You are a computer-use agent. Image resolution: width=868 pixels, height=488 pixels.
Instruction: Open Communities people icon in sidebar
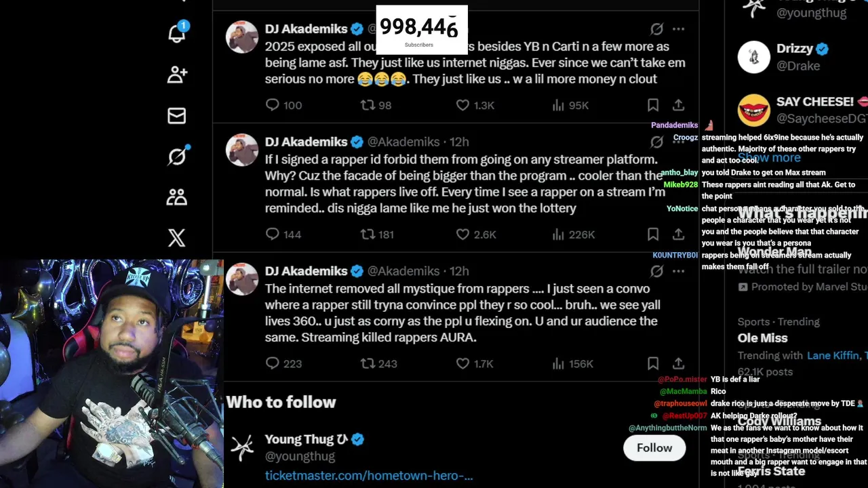click(x=177, y=197)
